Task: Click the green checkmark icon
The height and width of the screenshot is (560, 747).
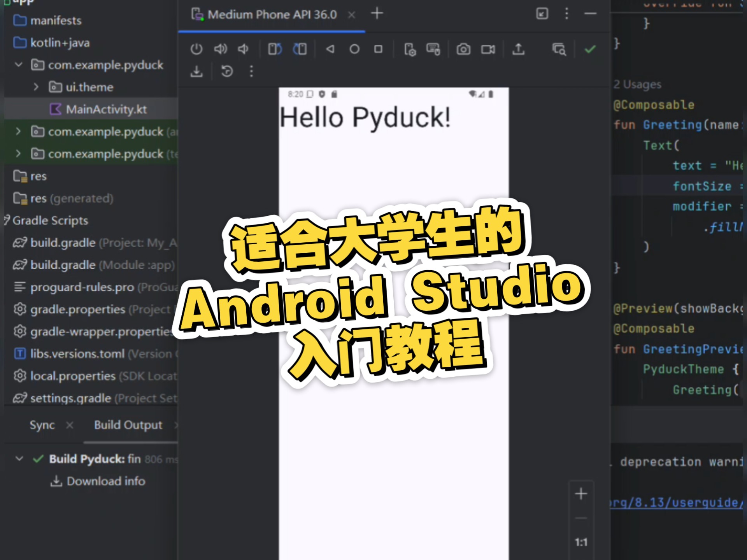Action: tap(590, 49)
